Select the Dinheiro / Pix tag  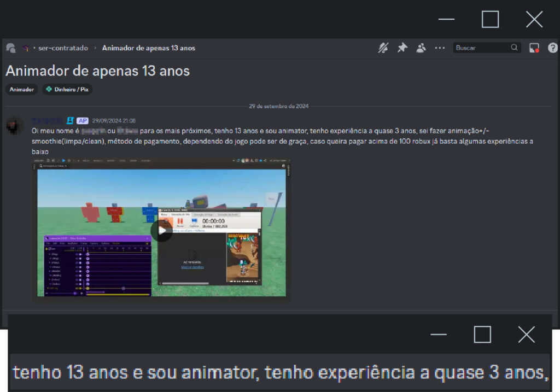tap(67, 89)
